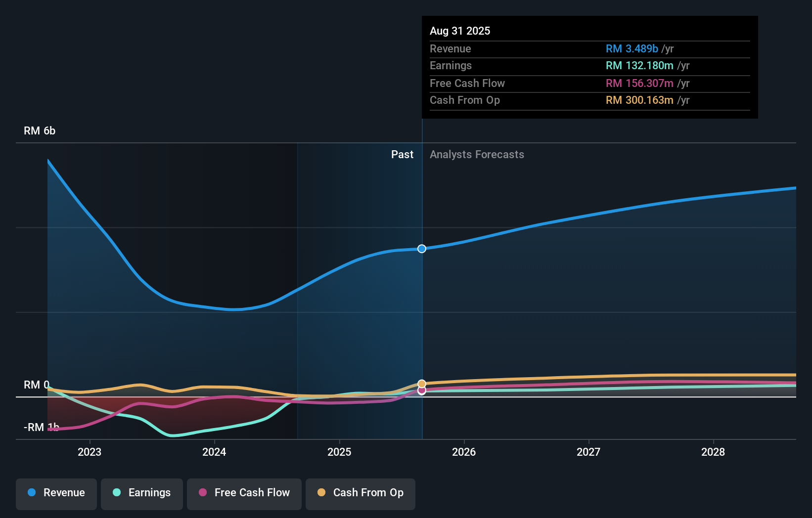Click the orange Cash From Op legend dot
Viewport: 812px width, 518px height.
click(322, 493)
